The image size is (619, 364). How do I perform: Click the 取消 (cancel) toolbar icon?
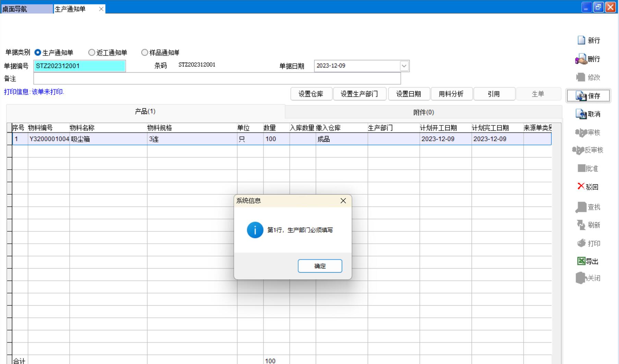point(581,114)
